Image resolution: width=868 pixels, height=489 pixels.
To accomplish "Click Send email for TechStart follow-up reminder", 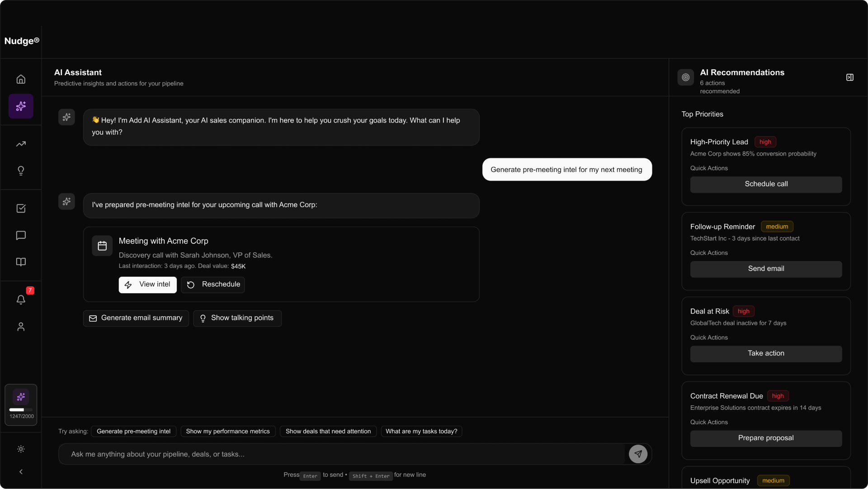I will [x=766, y=269].
